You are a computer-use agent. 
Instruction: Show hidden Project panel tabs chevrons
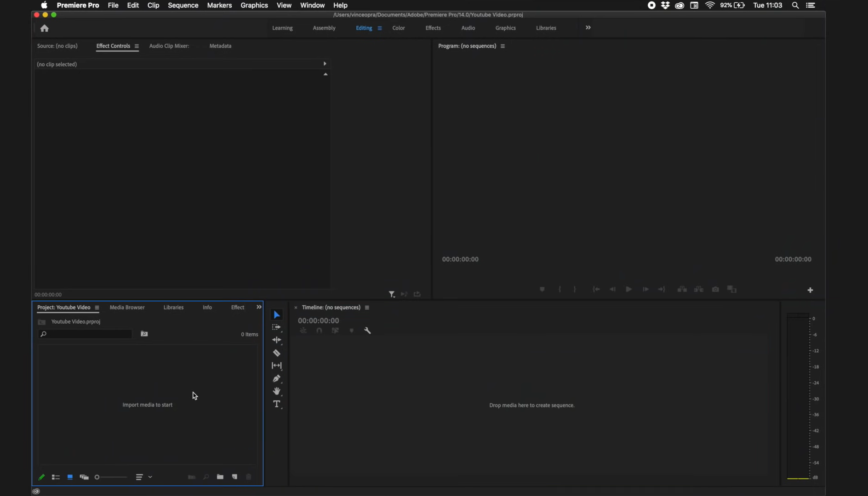point(259,307)
